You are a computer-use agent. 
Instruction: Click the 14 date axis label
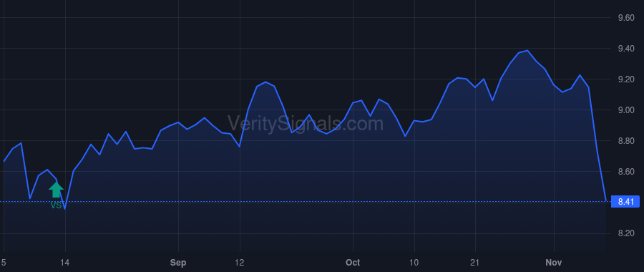(x=65, y=263)
